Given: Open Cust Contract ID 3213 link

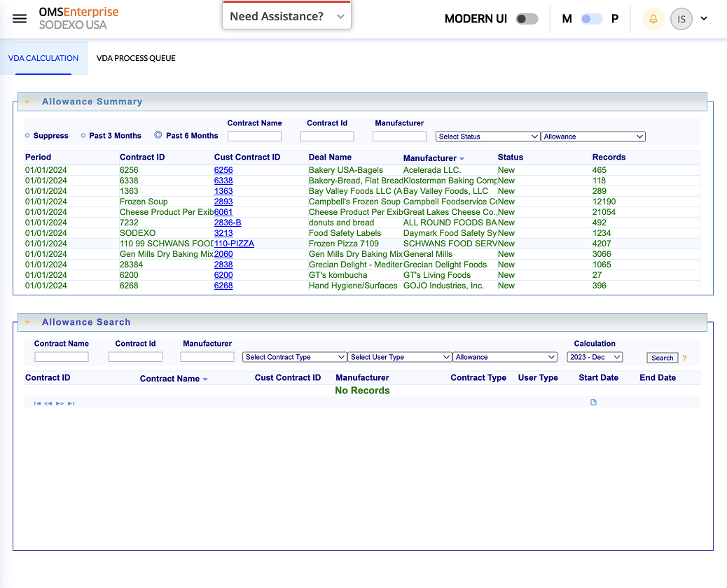Looking at the screenshot, I should tap(223, 233).
